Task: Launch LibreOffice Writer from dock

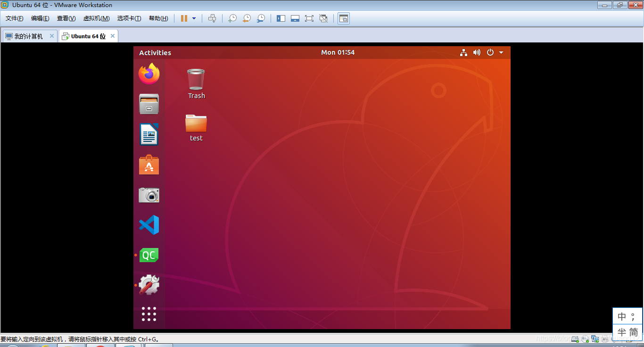Action: [149, 134]
